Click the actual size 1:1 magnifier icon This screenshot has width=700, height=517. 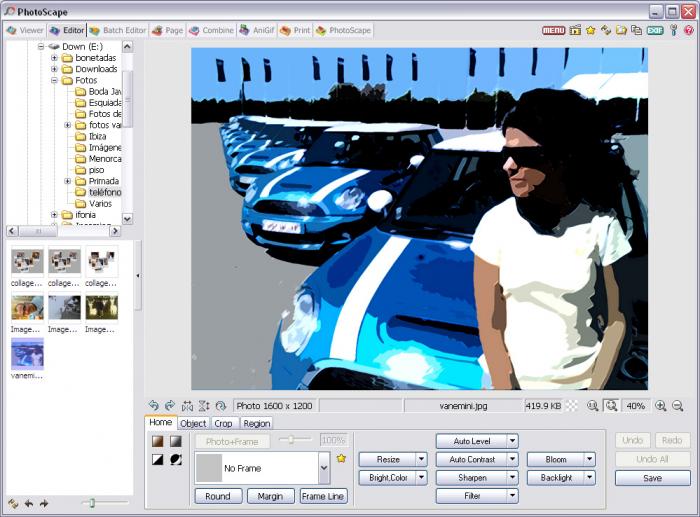point(592,406)
